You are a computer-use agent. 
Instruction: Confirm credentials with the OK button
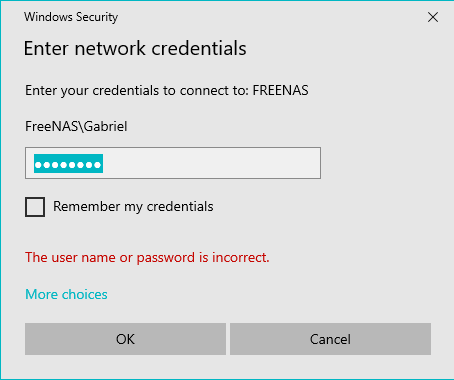[x=125, y=339]
